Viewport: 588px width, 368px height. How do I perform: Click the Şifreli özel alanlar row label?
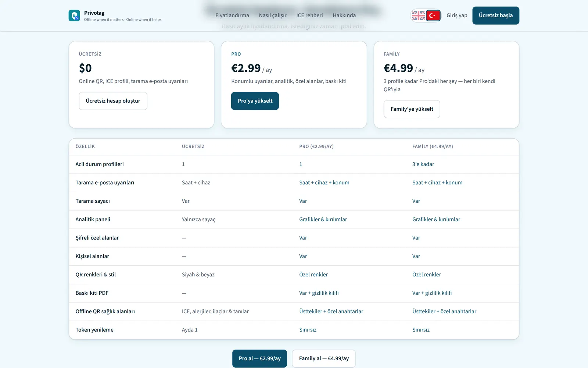(97, 238)
